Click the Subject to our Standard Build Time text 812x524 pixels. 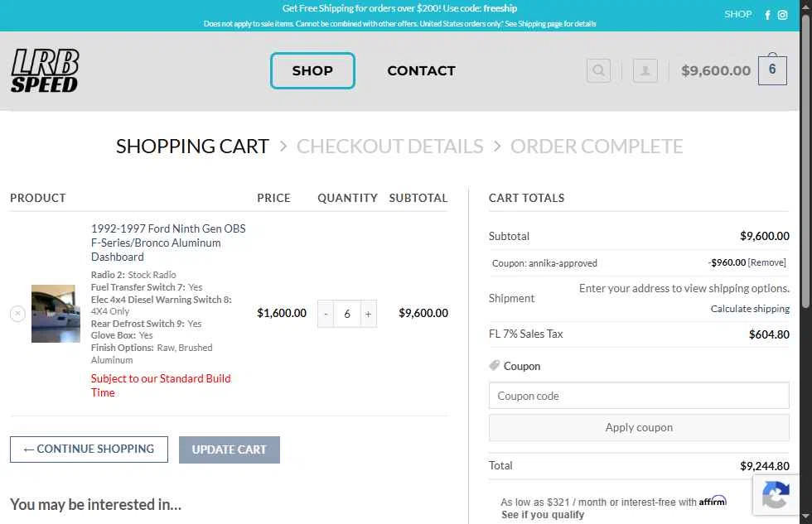[161, 386]
